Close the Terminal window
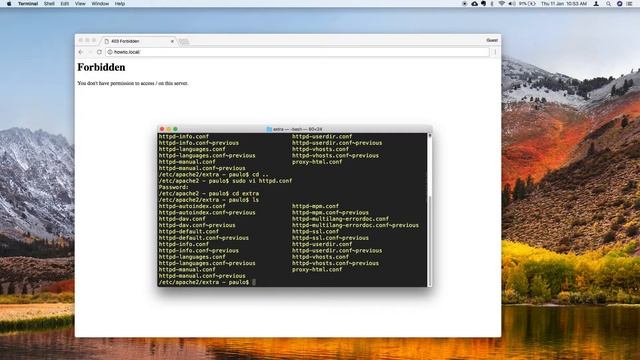Image resolution: width=640 pixels, height=360 pixels. (x=162, y=129)
